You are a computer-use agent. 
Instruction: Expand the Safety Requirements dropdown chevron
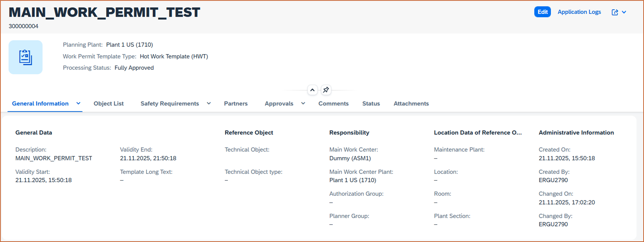click(x=209, y=103)
